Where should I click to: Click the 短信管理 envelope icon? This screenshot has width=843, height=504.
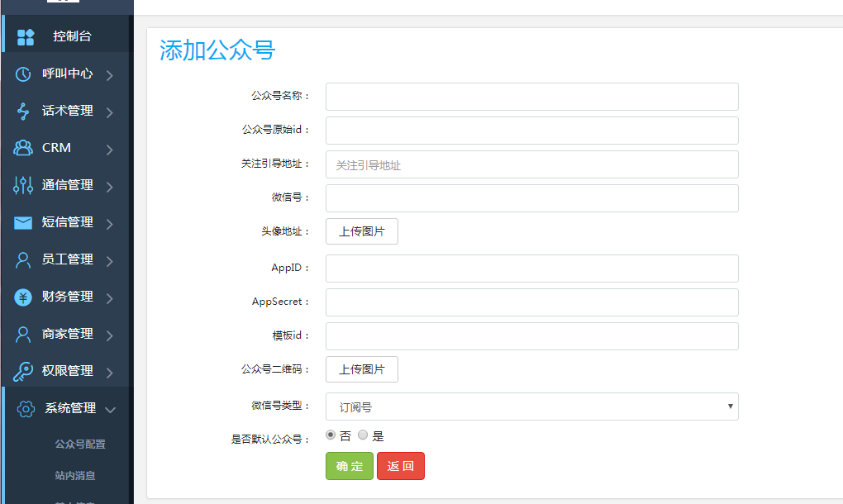tap(24, 222)
